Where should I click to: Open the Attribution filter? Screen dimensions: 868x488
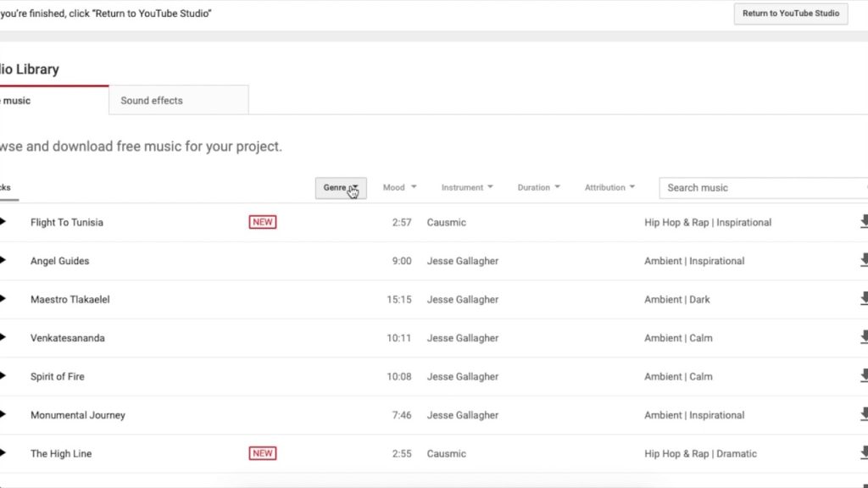[x=609, y=187]
